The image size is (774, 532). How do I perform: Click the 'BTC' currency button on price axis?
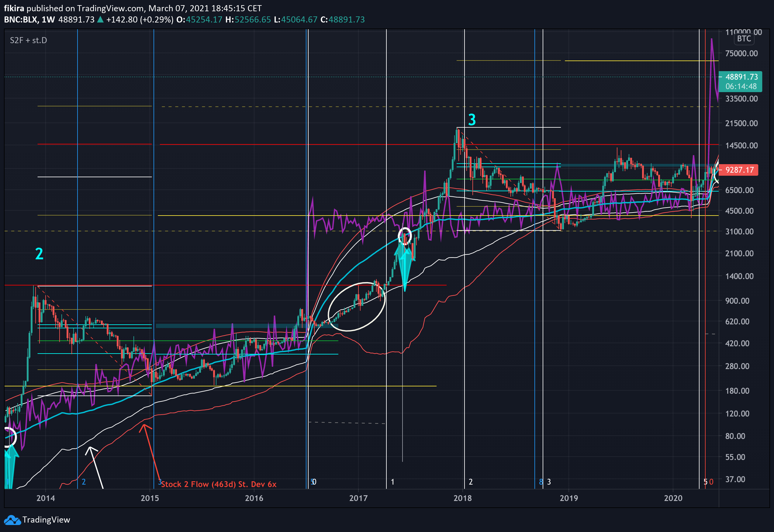click(x=744, y=39)
